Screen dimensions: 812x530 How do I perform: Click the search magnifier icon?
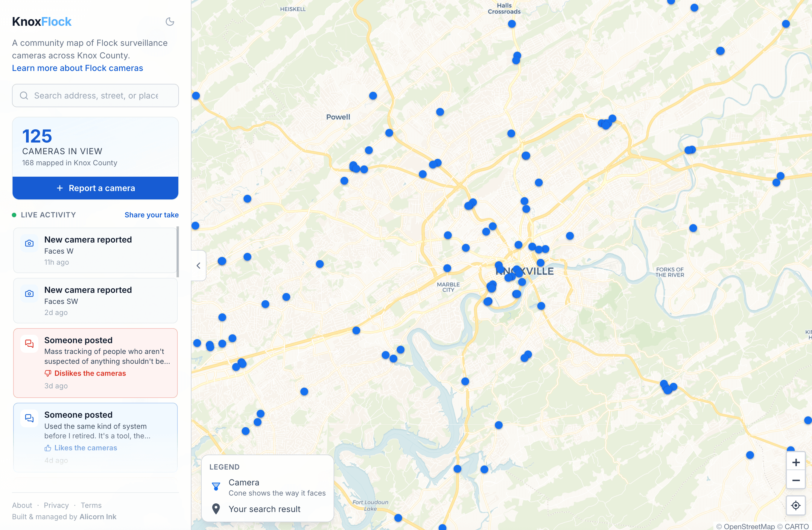click(24, 96)
